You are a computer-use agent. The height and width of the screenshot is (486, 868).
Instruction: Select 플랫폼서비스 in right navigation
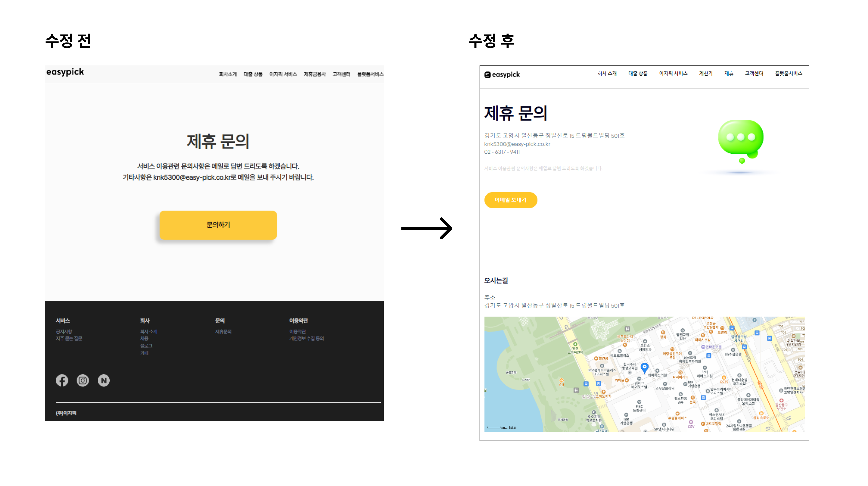[788, 74]
